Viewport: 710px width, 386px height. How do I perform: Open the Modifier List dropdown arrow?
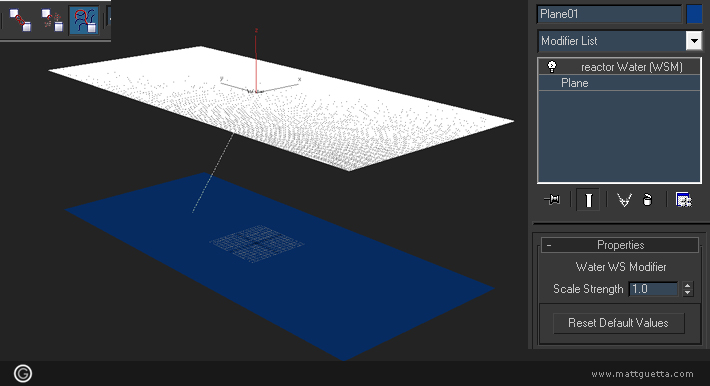pos(694,41)
